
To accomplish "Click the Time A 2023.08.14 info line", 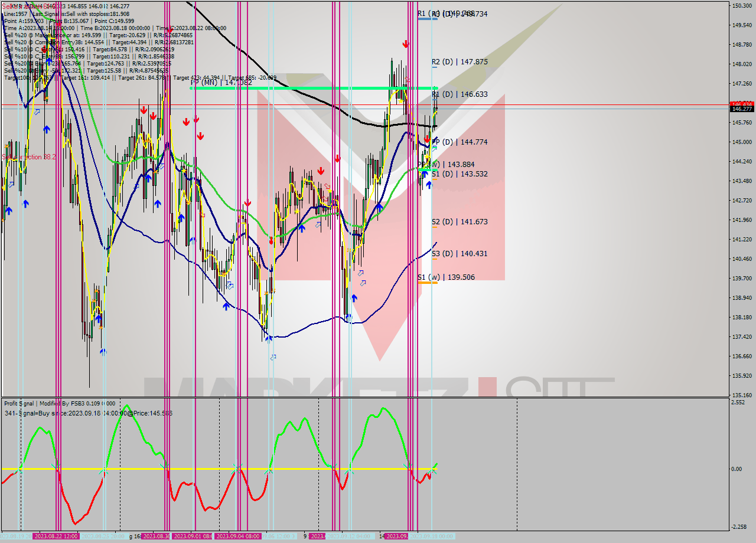I will pyautogui.click(x=115, y=28).
